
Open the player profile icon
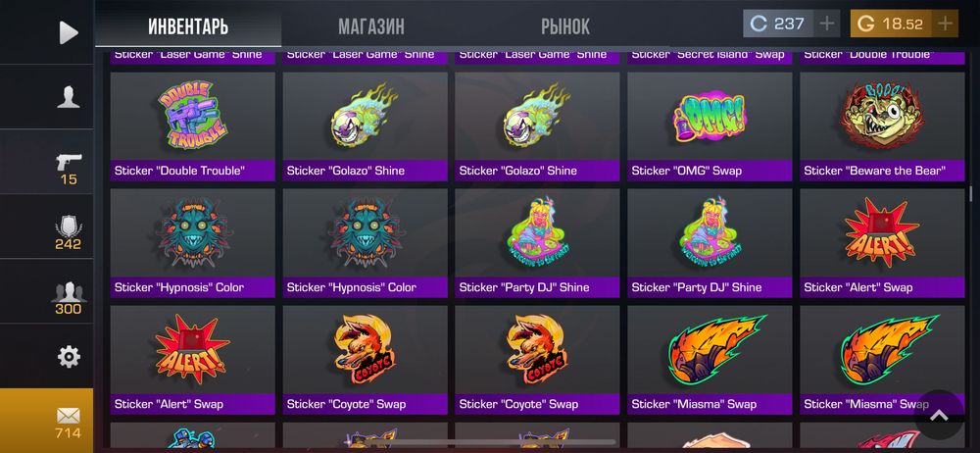69,98
